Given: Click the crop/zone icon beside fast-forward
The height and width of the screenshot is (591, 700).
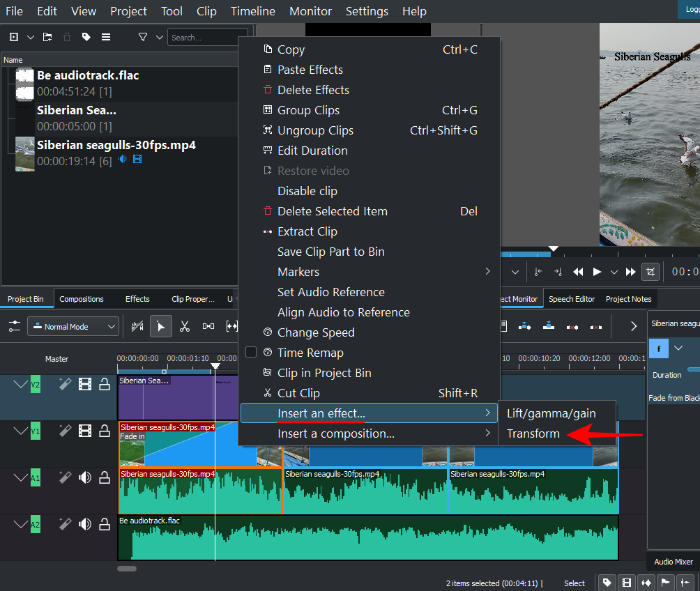Looking at the screenshot, I should pyautogui.click(x=650, y=272).
